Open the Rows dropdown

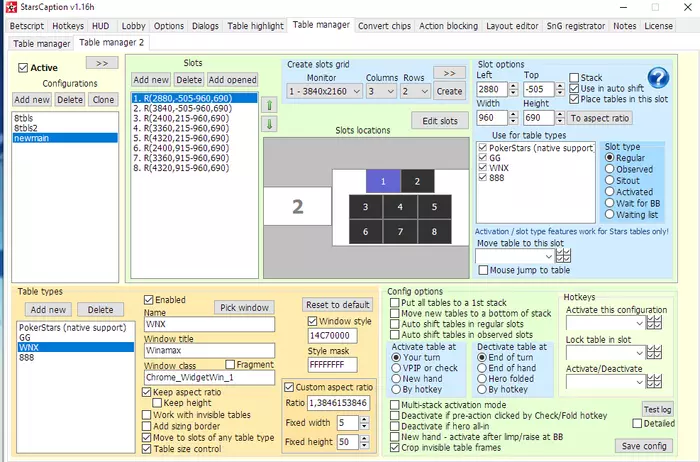click(x=416, y=91)
